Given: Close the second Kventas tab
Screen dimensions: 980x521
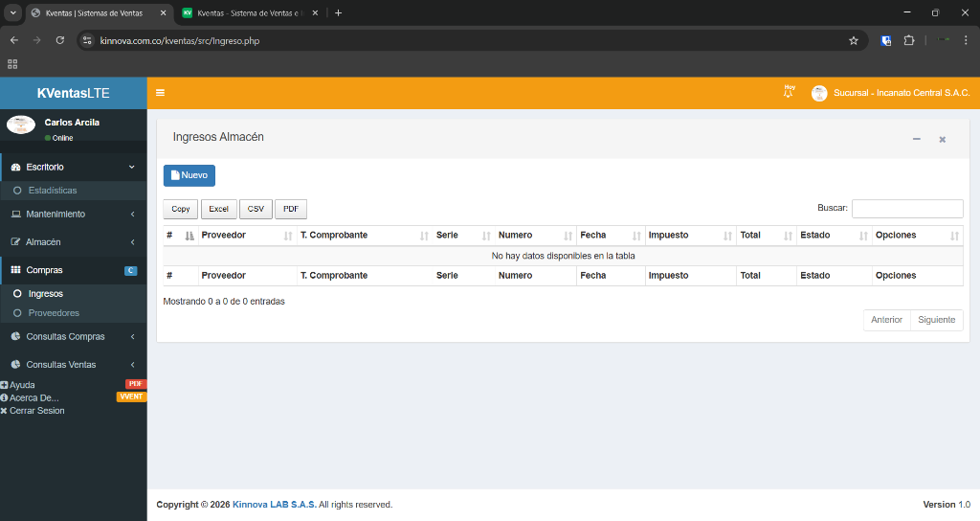Looking at the screenshot, I should click(315, 12).
